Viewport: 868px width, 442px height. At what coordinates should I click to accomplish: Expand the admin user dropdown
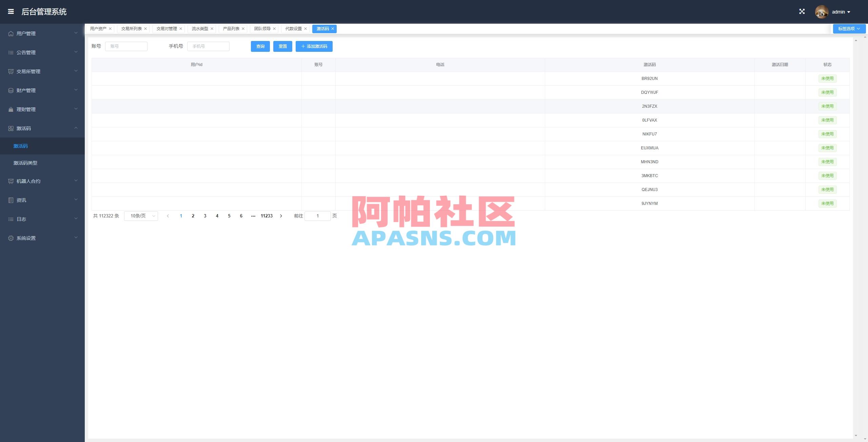pos(841,11)
